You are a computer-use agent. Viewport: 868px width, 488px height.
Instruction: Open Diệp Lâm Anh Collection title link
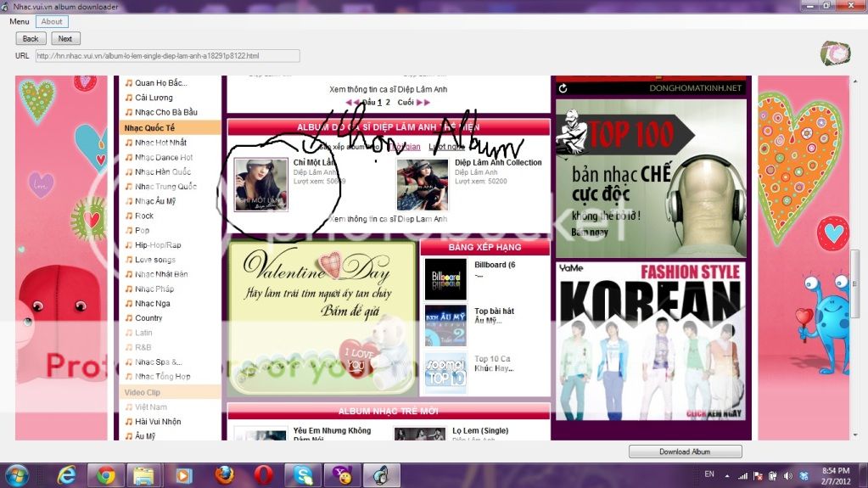[x=498, y=162]
